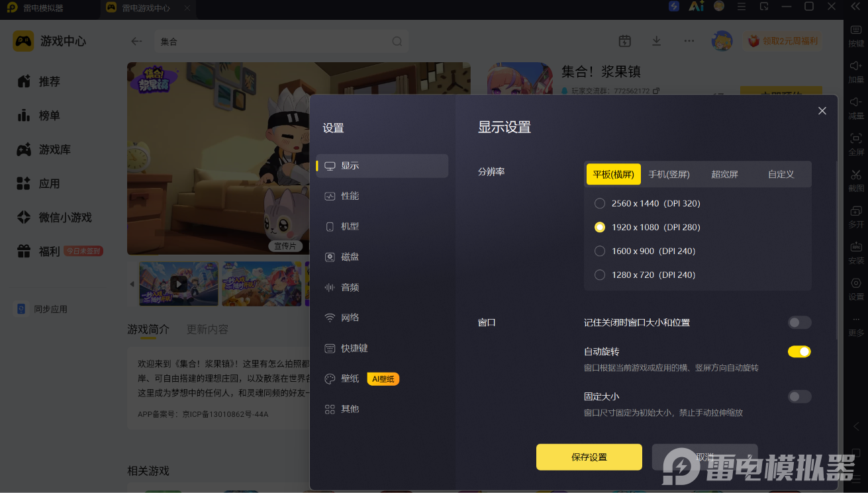Screen dimensions: 868x493
Task: Play the first video thumbnail
Action: [x=179, y=284]
